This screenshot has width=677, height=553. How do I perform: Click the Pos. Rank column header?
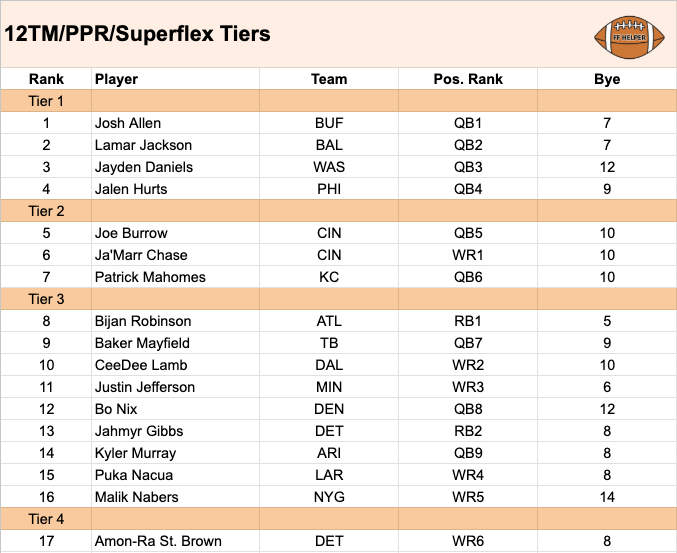click(468, 79)
